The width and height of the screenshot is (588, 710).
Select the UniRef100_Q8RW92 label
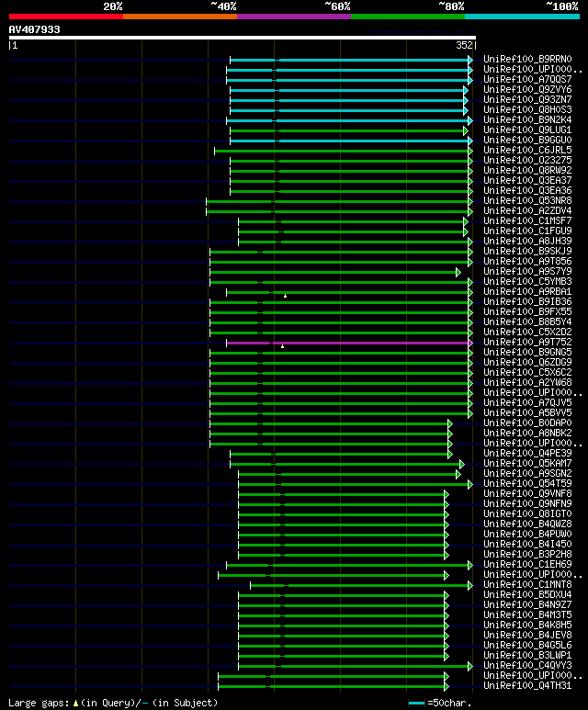click(527, 170)
